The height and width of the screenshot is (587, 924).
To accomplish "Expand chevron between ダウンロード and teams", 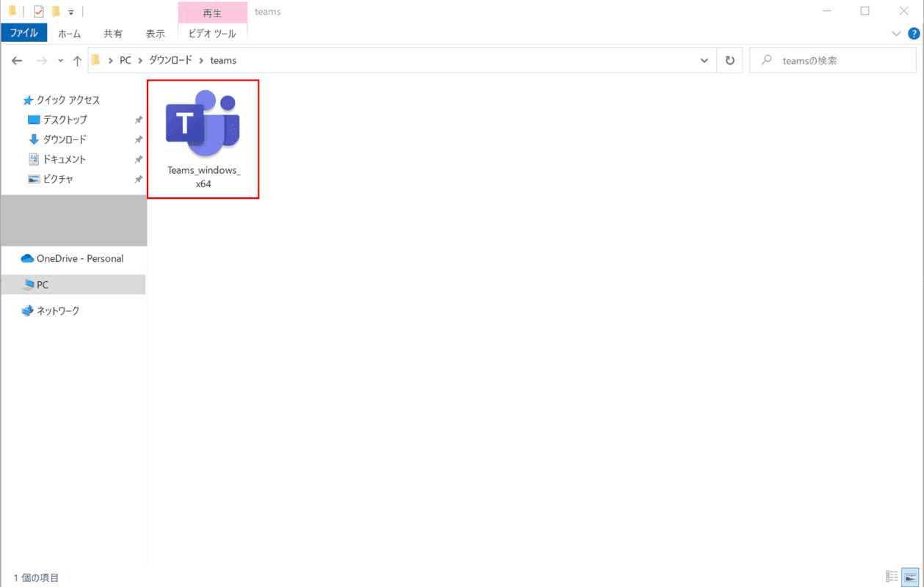I will coord(200,61).
